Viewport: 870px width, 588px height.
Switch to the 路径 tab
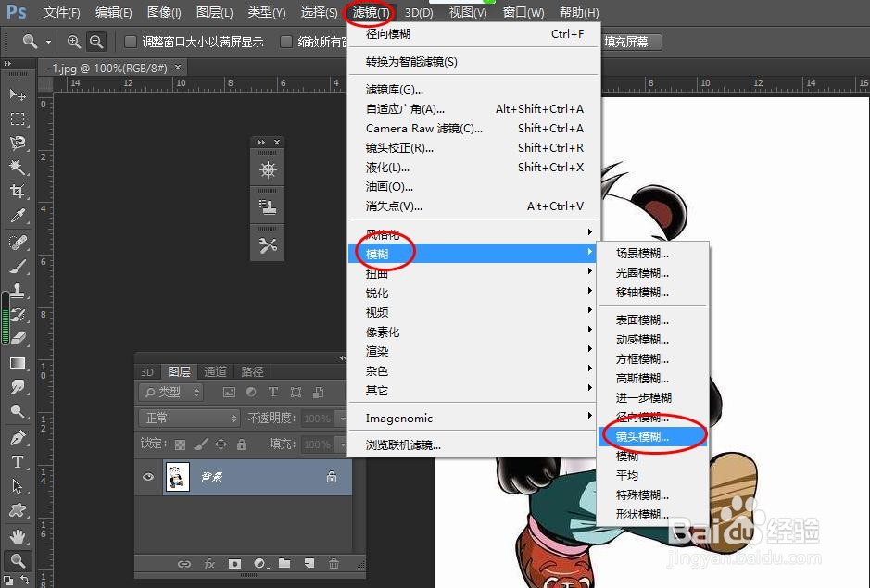252,371
